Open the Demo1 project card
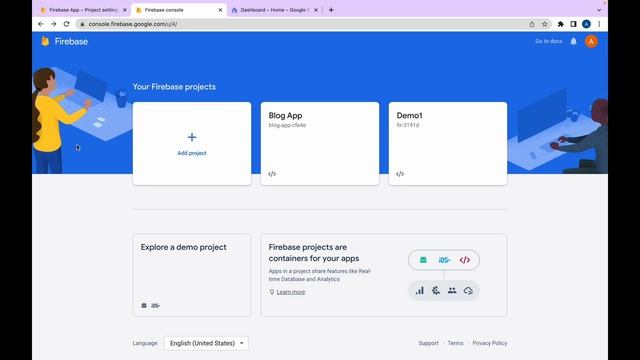640x360 pixels. pos(448,144)
